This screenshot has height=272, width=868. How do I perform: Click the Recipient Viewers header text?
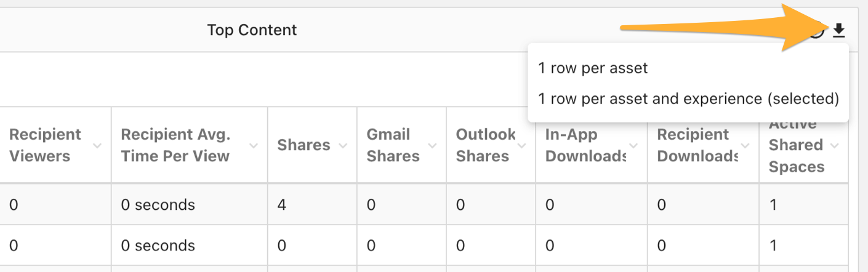45,145
